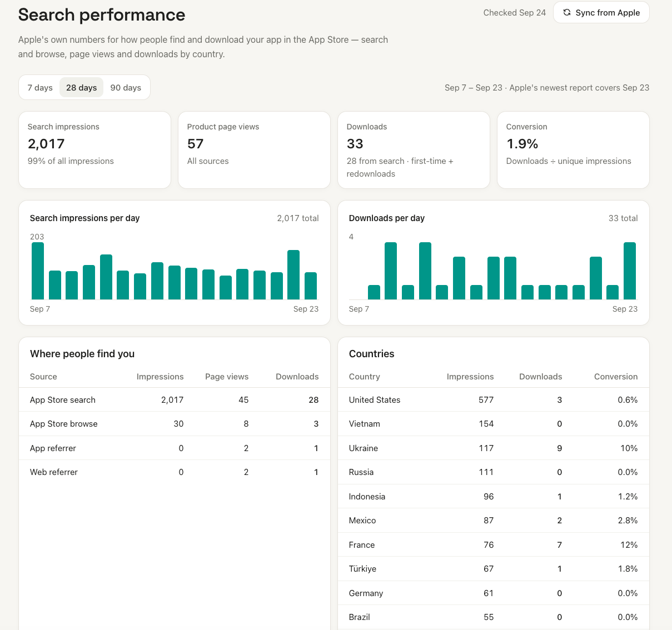The height and width of the screenshot is (630, 672).
Task: Click the Checked Sep 24 status text
Action: (514, 12)
